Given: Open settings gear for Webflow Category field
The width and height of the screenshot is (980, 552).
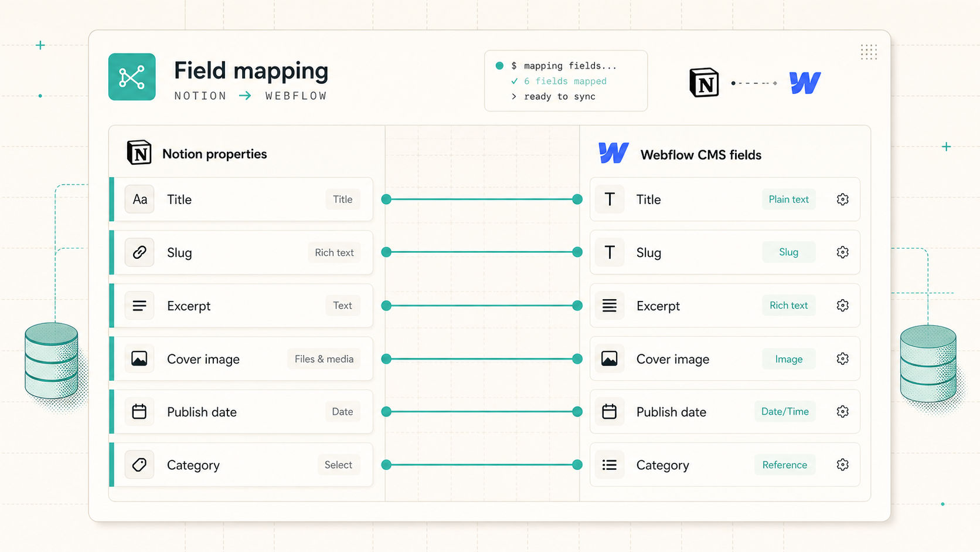Looking at the screenshot, I should click(842, 465).
